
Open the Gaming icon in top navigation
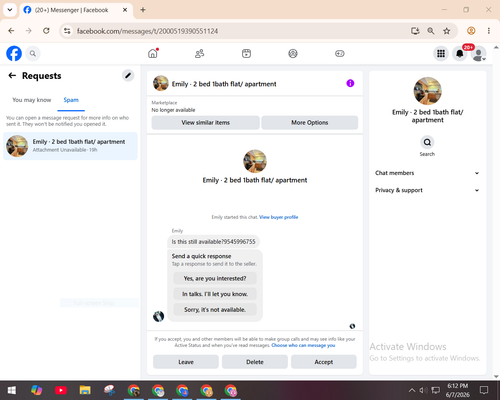tap(340, 53)
